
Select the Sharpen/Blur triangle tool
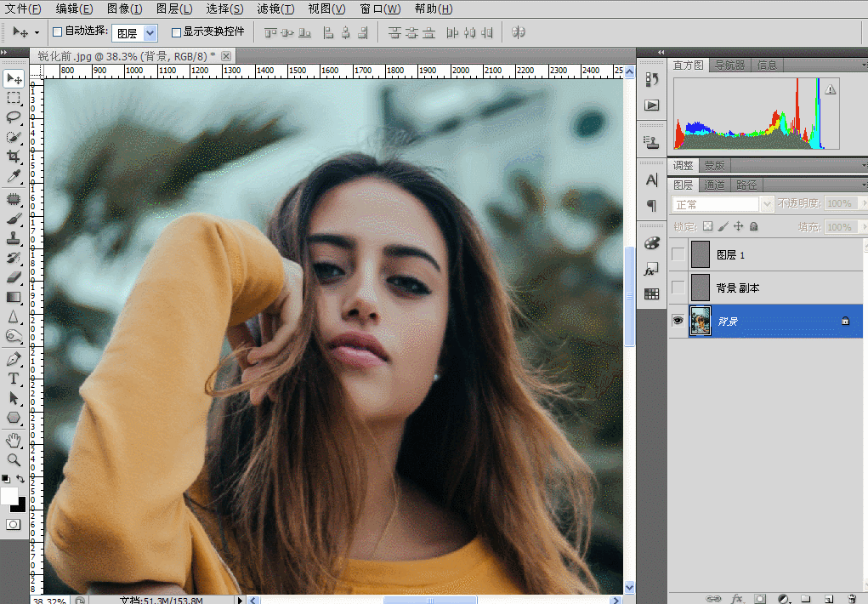point(14,316)
